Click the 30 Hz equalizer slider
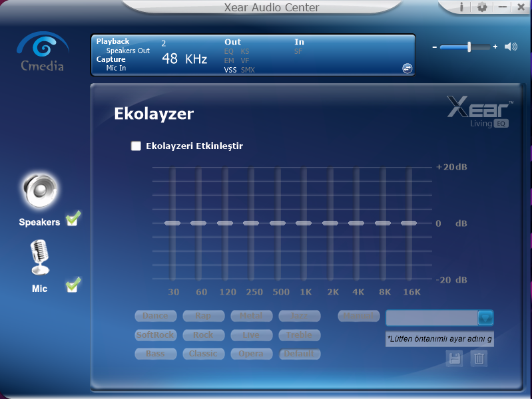Viewport: 532px width, 399px height. pos(172,223)
